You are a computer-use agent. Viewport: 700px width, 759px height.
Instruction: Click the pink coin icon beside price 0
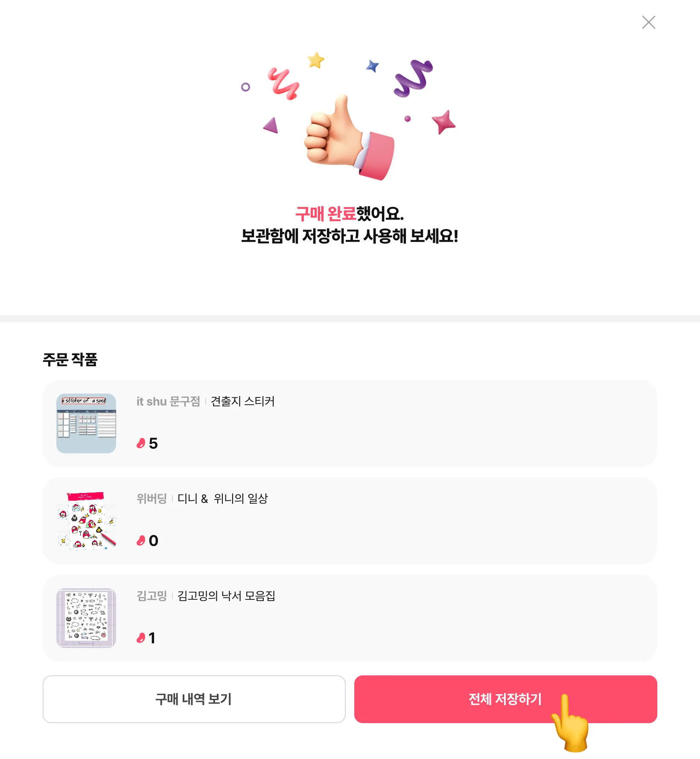point(141,541)
